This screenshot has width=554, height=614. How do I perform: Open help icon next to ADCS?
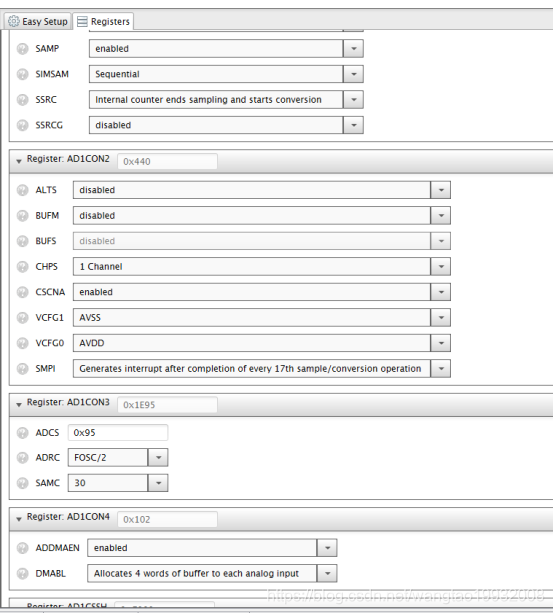tap(22, 433)
